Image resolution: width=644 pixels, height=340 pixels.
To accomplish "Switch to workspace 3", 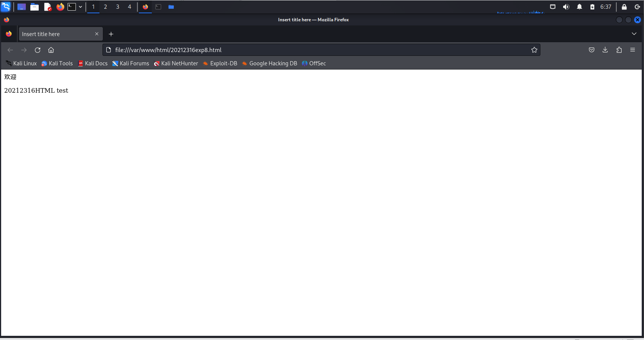I will tap(118, 7).
